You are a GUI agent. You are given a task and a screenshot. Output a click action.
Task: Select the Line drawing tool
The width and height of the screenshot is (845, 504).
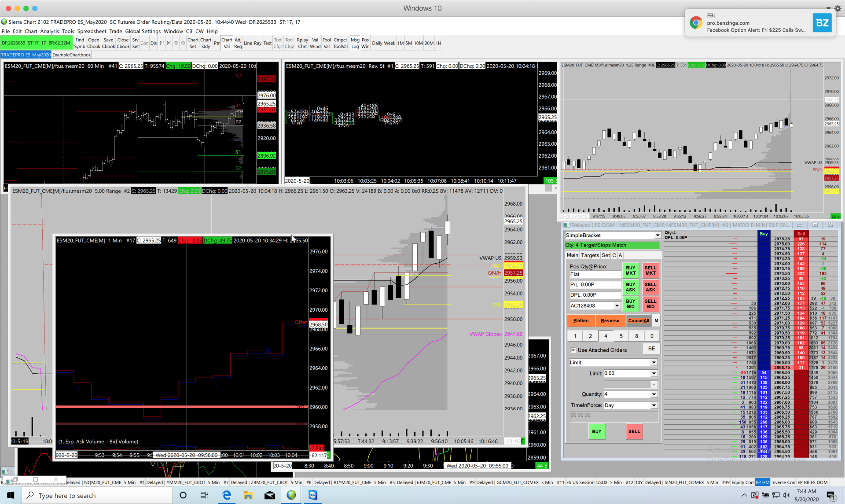point(248,43)
